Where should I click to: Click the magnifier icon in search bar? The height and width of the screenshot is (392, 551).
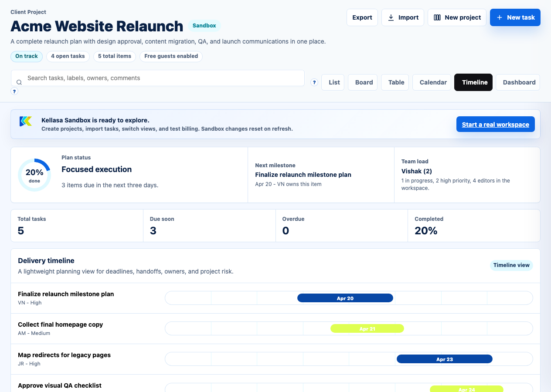(19, 82)
